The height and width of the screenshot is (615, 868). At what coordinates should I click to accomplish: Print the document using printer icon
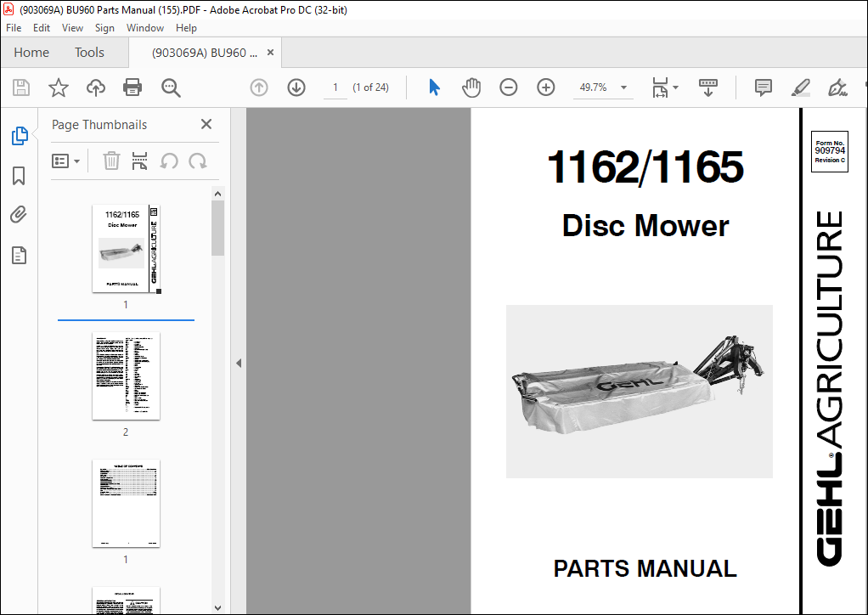pyautogui.click(x=132, y=87)
